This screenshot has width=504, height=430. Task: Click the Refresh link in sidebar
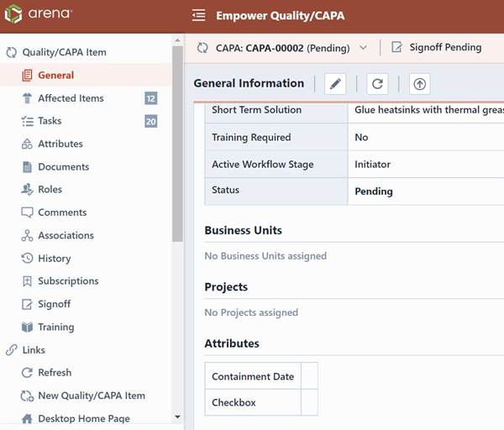coord(55,373)
